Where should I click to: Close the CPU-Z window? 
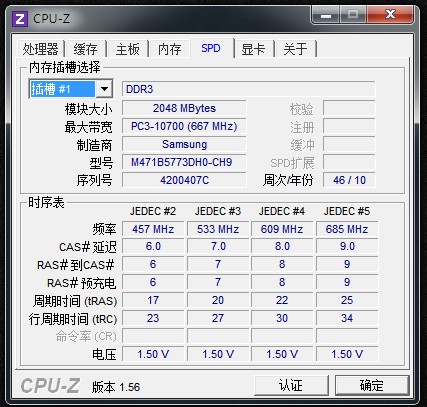[x=390, y=15]
